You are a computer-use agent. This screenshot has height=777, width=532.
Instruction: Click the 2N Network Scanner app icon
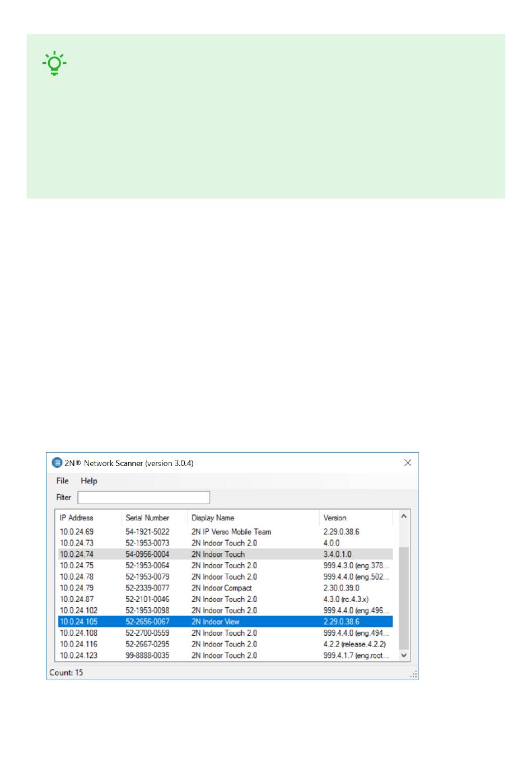(x=57, y=463)
